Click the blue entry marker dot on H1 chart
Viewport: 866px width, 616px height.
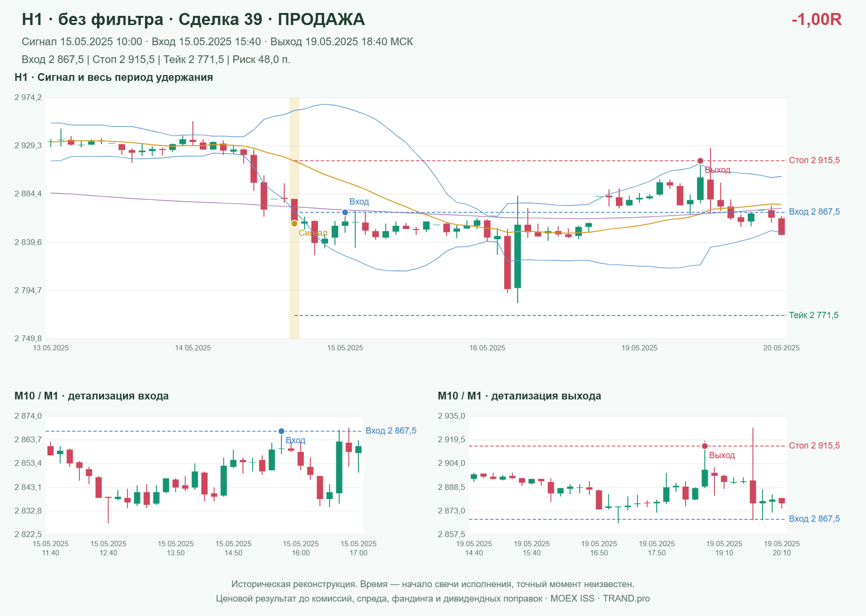[345, 212]
